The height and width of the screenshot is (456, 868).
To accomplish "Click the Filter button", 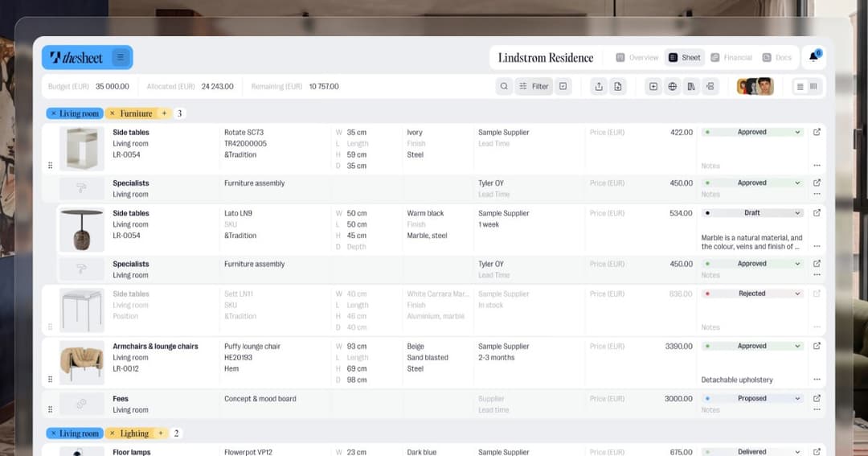I will tap(534, 86).
